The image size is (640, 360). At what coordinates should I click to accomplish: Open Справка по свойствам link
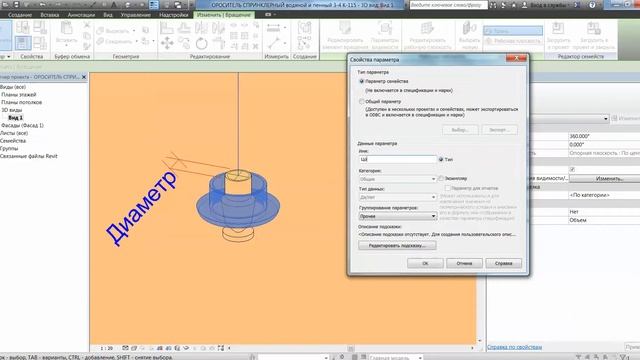[x=514, y=347]
